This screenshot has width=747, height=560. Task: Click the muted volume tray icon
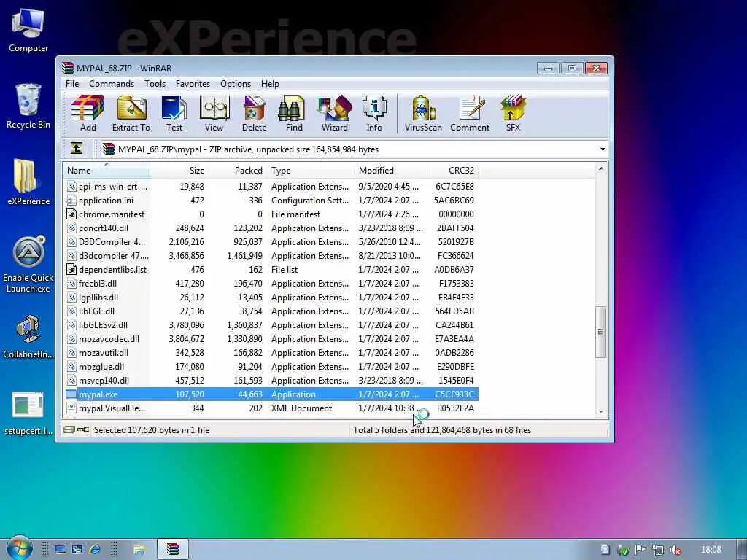coord(675,550)
